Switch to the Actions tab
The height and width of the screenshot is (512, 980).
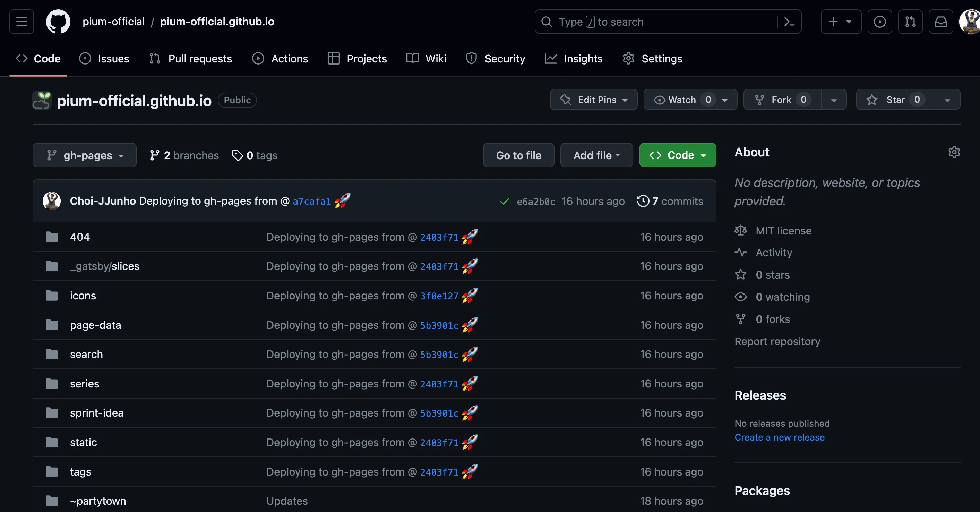280,59
